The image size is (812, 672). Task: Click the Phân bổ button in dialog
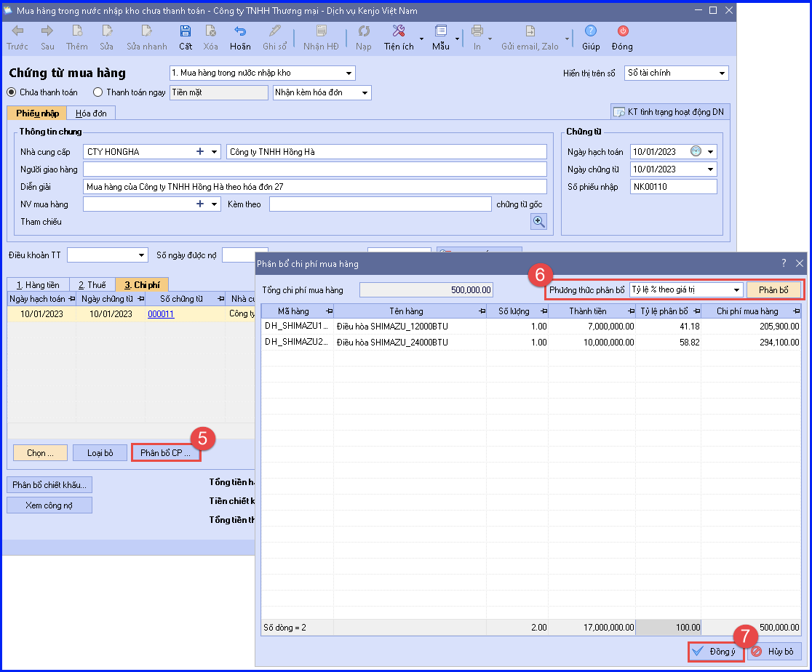[773, 290]
